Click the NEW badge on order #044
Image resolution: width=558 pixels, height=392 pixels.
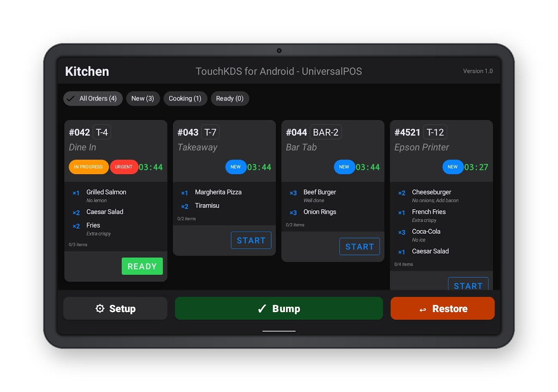(344, 167)
